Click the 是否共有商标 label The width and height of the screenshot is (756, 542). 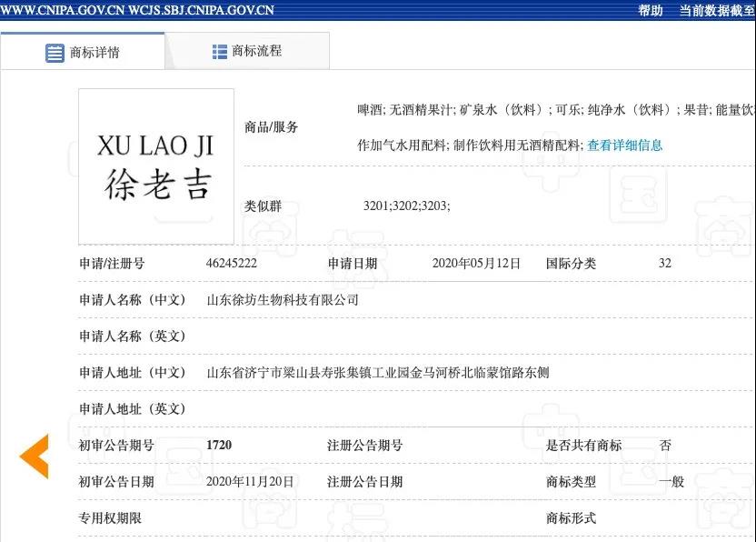pos(584,445)
